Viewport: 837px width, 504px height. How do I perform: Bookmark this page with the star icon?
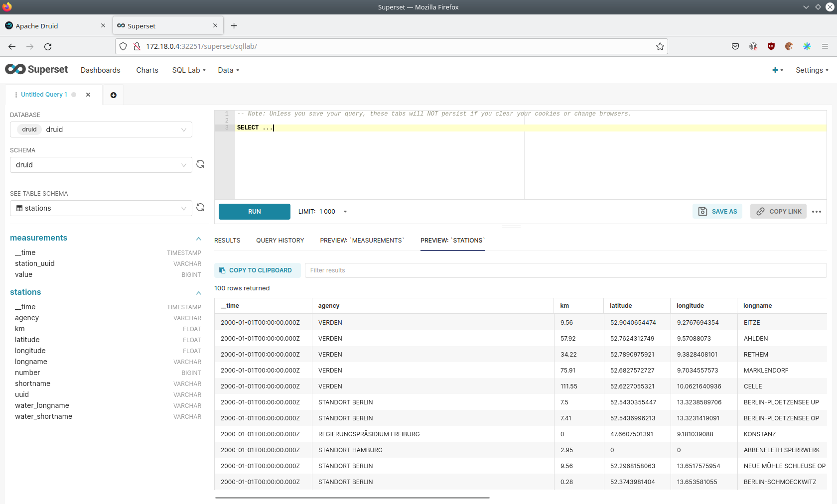(660, 46)
